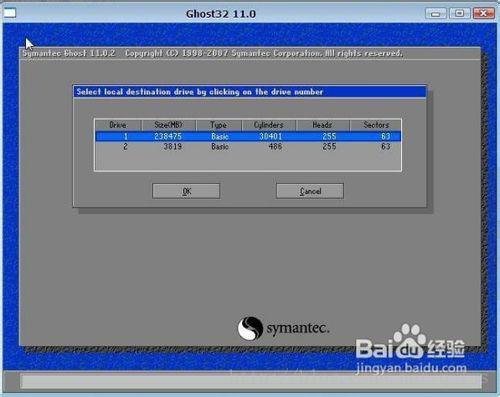Close the Ghost32 11.0 window

pyautogui.click(x=484, y=14)
